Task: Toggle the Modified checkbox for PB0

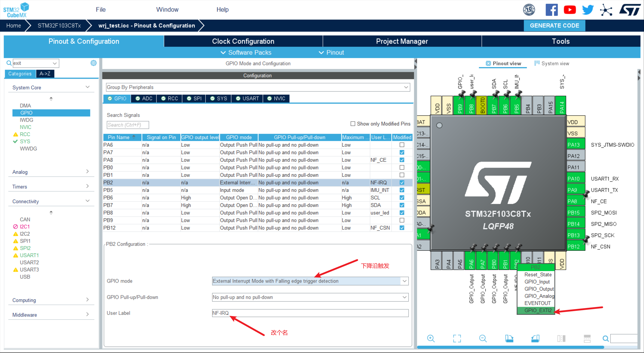Action: [402, 167]
